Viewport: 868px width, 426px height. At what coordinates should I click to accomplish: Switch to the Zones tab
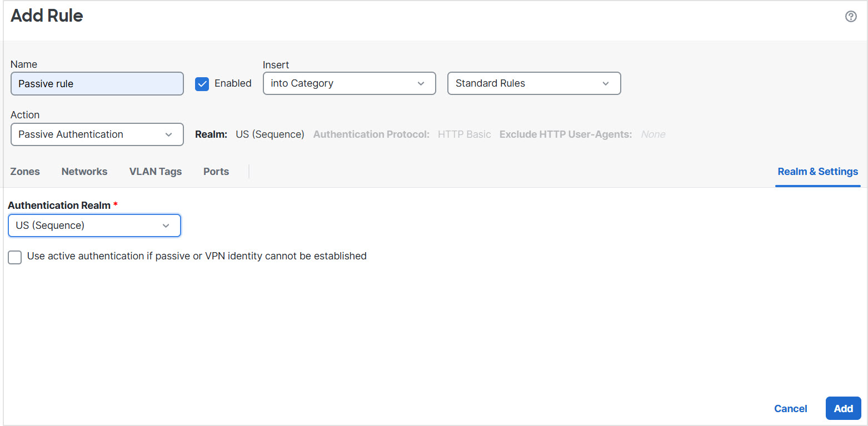[x=25, y=172]
